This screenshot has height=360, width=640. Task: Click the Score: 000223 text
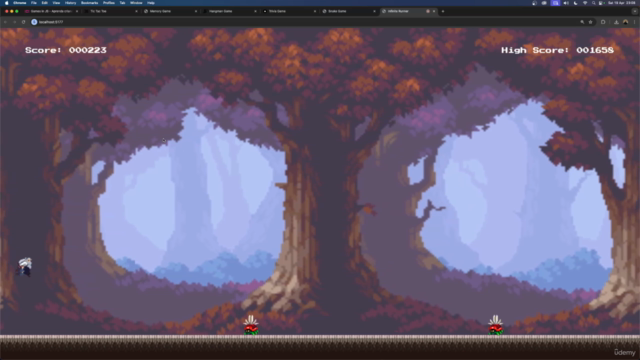(x=66, y=50)
